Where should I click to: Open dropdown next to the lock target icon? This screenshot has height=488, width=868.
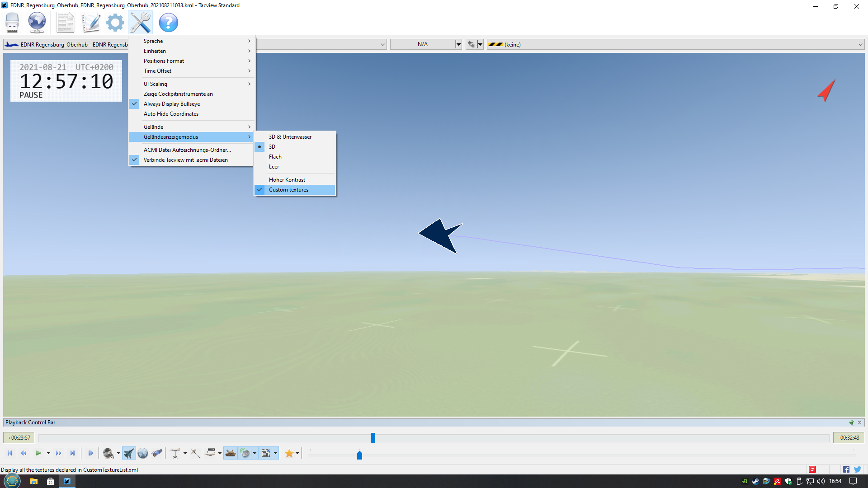(480, 44)
